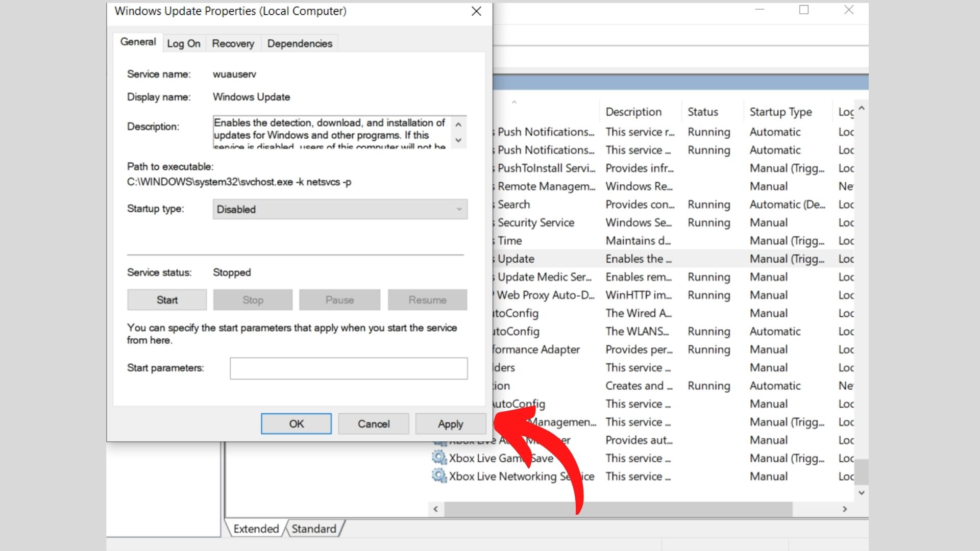Click 'Automatic (De...' startup type cell
This screenshot has height=551, width=980.
point(787,205)
